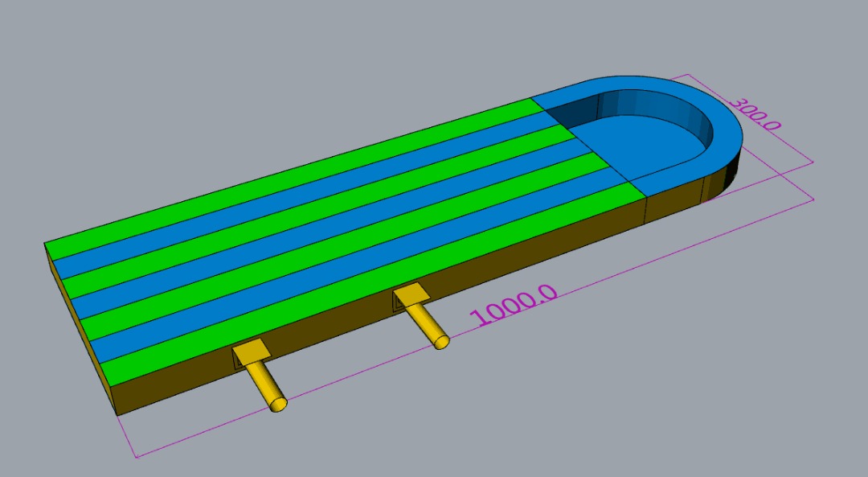Select the 300.0 width dimension text

pyautogui.click(x=755, y=115)
